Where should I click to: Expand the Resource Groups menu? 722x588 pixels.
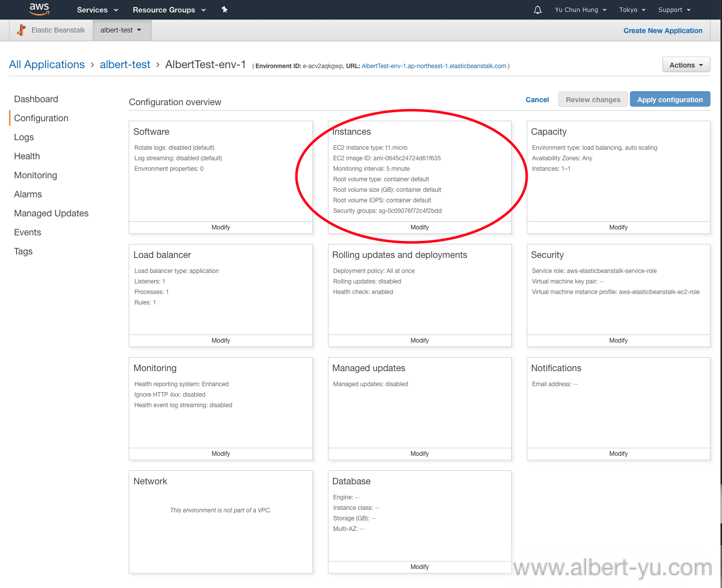coord(169,10)
